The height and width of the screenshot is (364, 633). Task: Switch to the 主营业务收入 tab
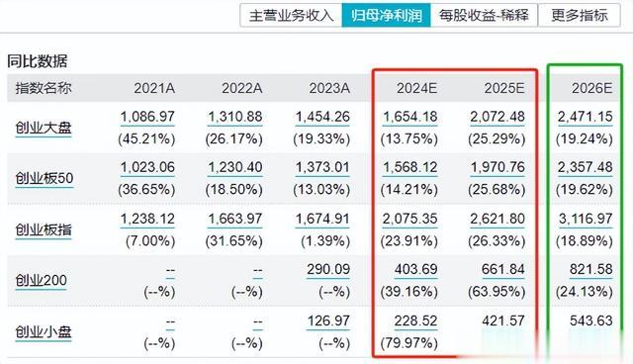(291, 16)
